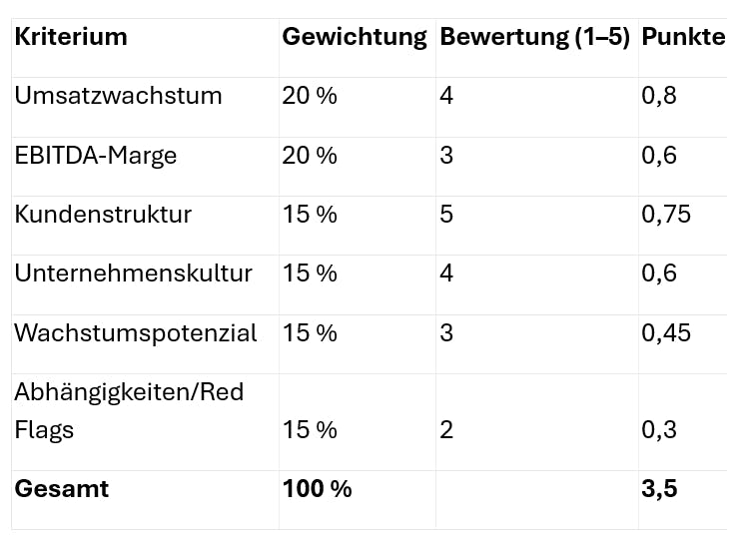Click the Bewertung (1–5) header cell
The image size is (756, 546).
click(x=534, y=37)
